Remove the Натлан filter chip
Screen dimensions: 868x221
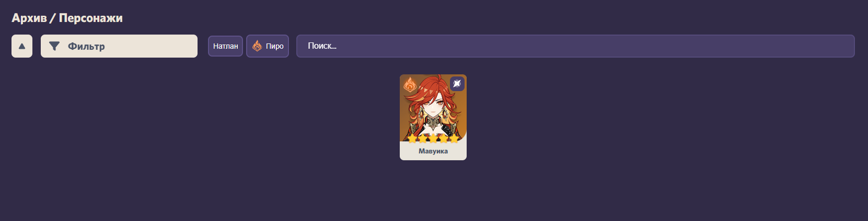pos(225,46)
